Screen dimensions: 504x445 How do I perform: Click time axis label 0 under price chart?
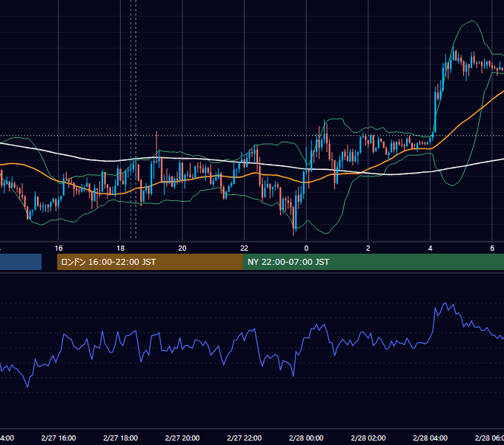[x=306, y=248]
